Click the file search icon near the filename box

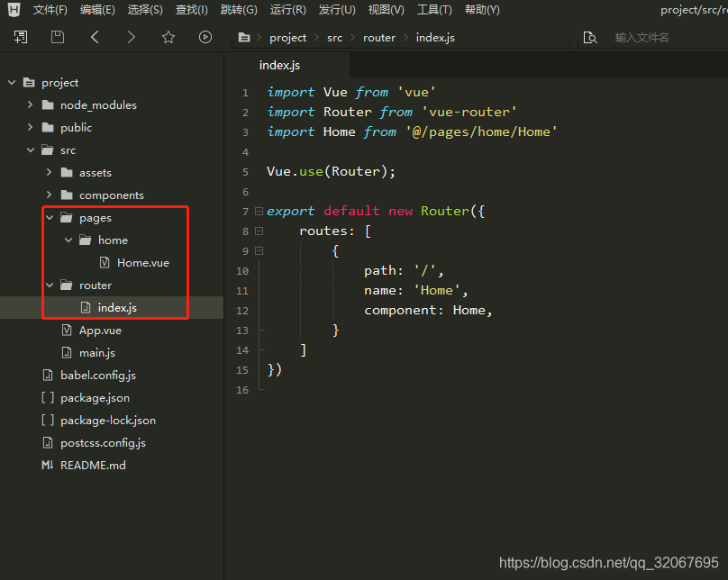tap(590, 37)
